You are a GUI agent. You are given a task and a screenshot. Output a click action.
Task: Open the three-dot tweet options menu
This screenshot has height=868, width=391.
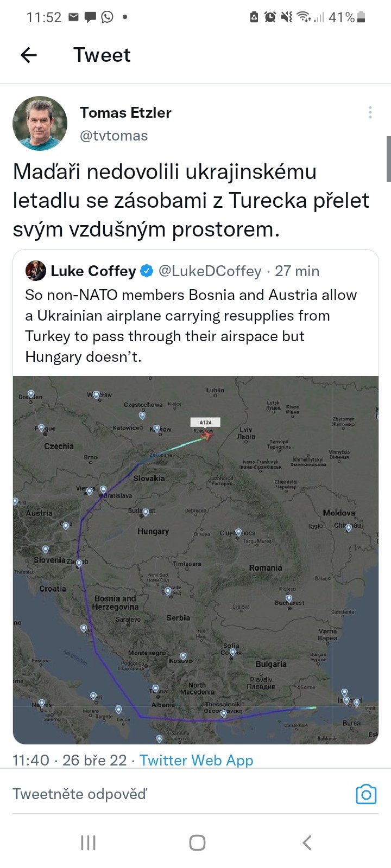(370, 112)
